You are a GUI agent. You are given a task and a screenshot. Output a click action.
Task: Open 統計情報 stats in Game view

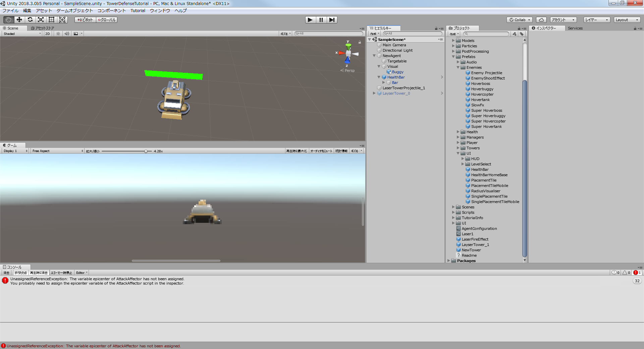[x=341, y=151]
